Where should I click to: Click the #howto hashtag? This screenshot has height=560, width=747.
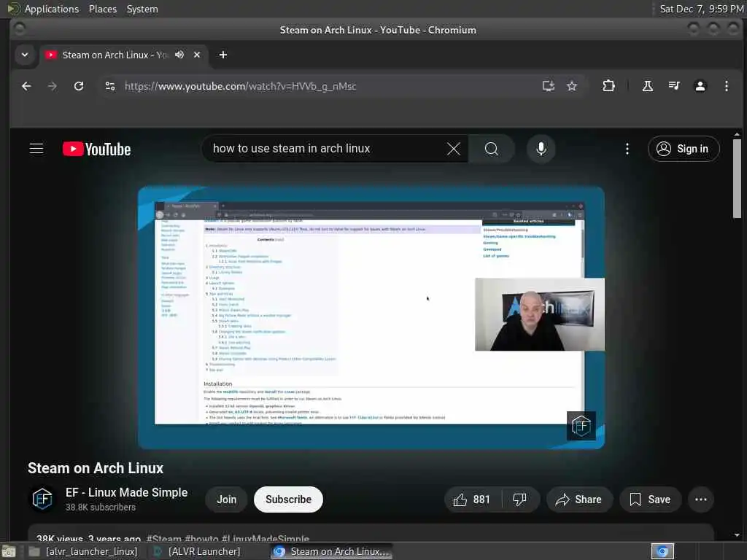[x=201, y=539]
